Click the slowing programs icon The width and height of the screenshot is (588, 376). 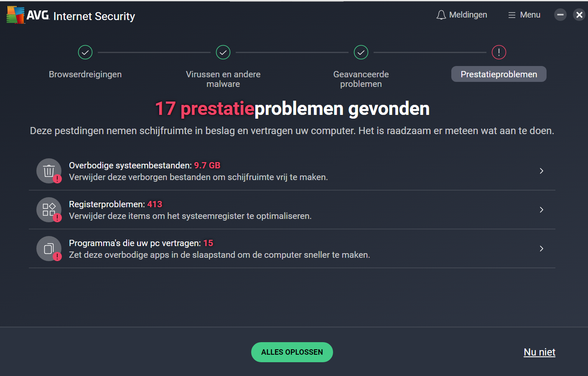click(x=49, y=249)
